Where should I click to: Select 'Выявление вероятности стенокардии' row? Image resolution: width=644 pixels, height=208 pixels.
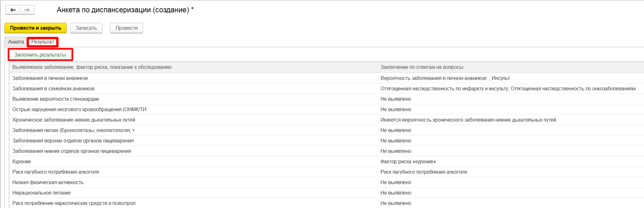(x=56, y=99)
